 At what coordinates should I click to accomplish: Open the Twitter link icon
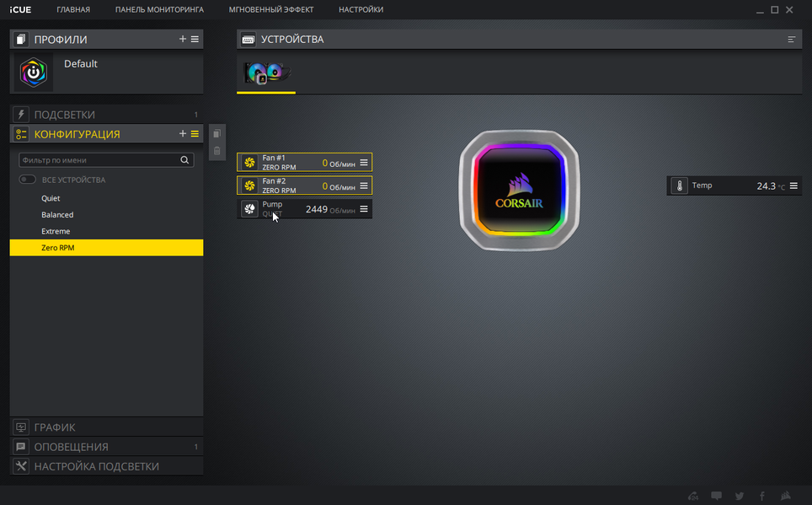coord(740,496)
